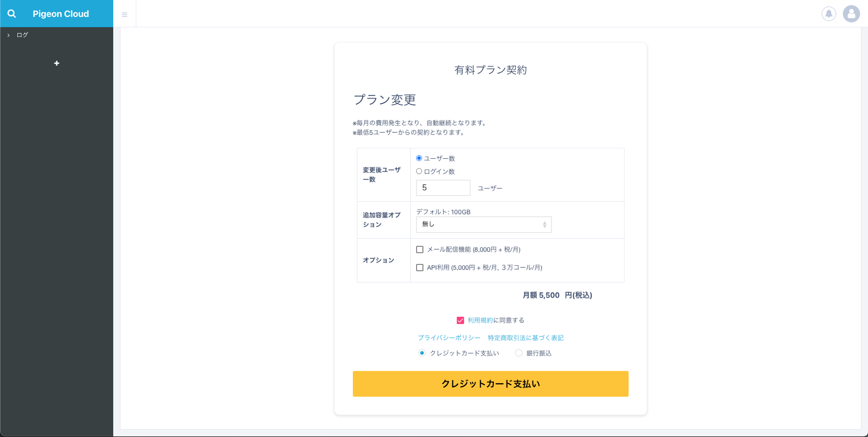Click the user count input field
This screenshot has width=868, height=437.
pyautogui.click(x=443, y=188)
